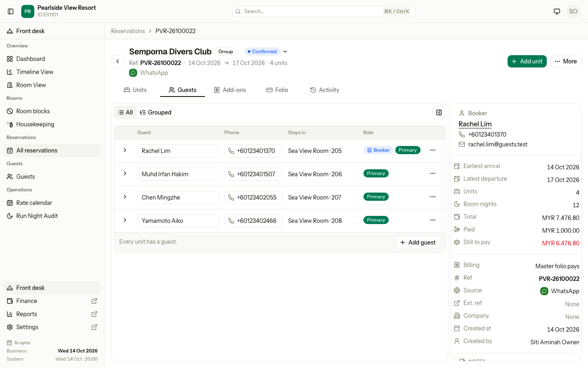Open the More actions menu

pyautogui.click(x=566, y=61)
